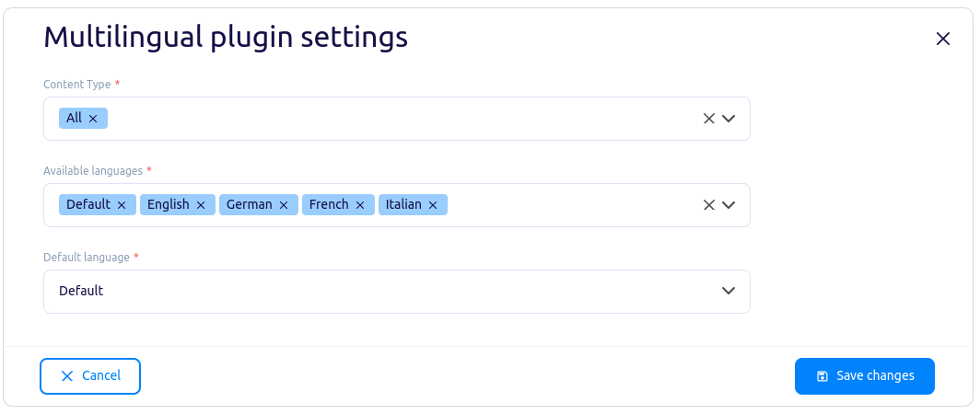Viewport: 980px width, 414px height.
Task: Expand the Available languages dropdown
Action: [x=729, y=205]
